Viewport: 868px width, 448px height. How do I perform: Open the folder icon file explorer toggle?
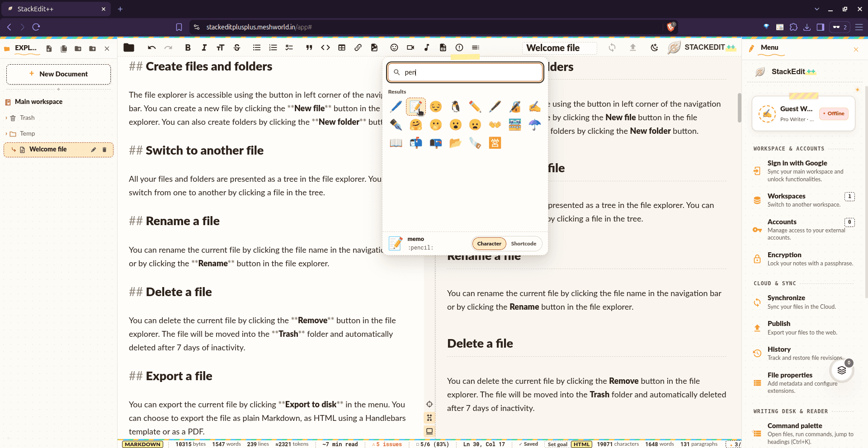point(129,47)
